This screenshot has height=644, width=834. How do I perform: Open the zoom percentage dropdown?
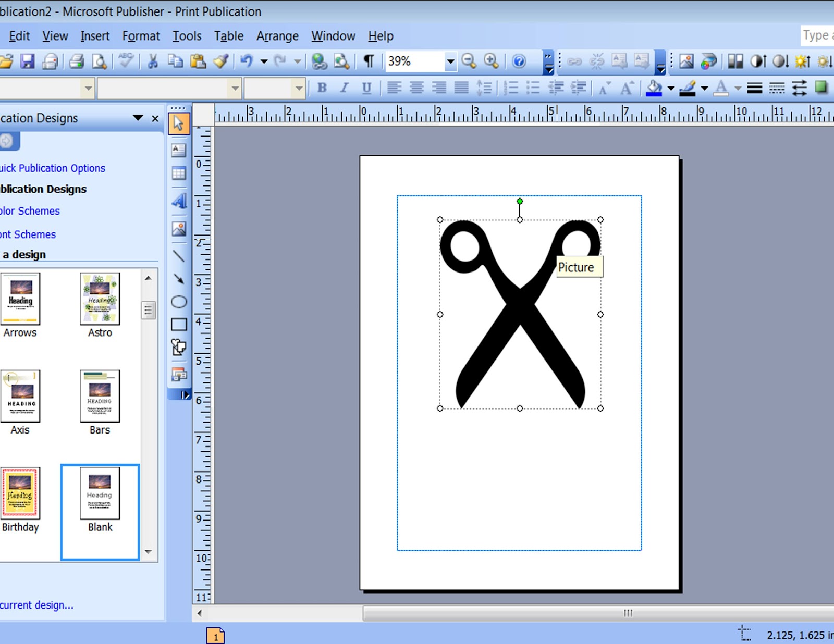450,61
